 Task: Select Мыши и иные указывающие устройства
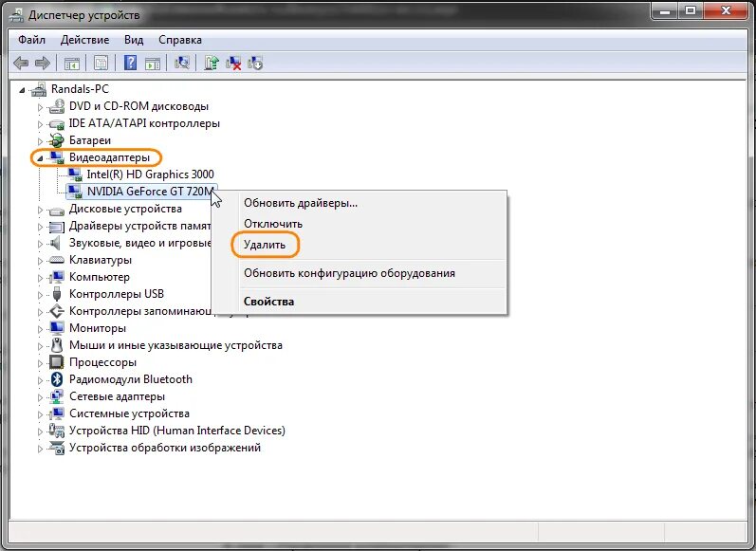(x=175, y=345)
